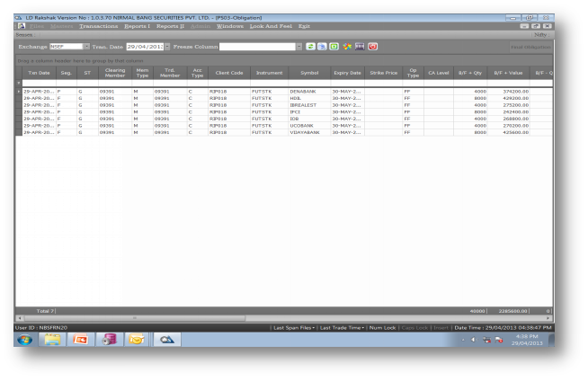588x381 pixels.
Task: Open the Look And Feel menu
Action: [271, 26]
